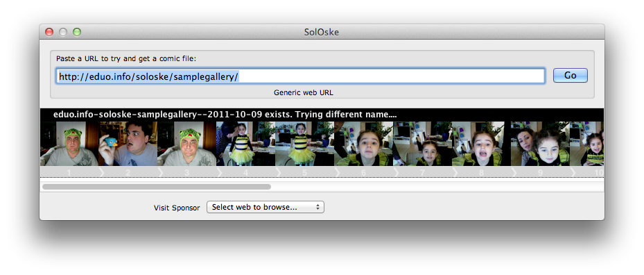Select thumbnail number 1
The width and height of the screenshot is (644, 275).
coord(69,144)
